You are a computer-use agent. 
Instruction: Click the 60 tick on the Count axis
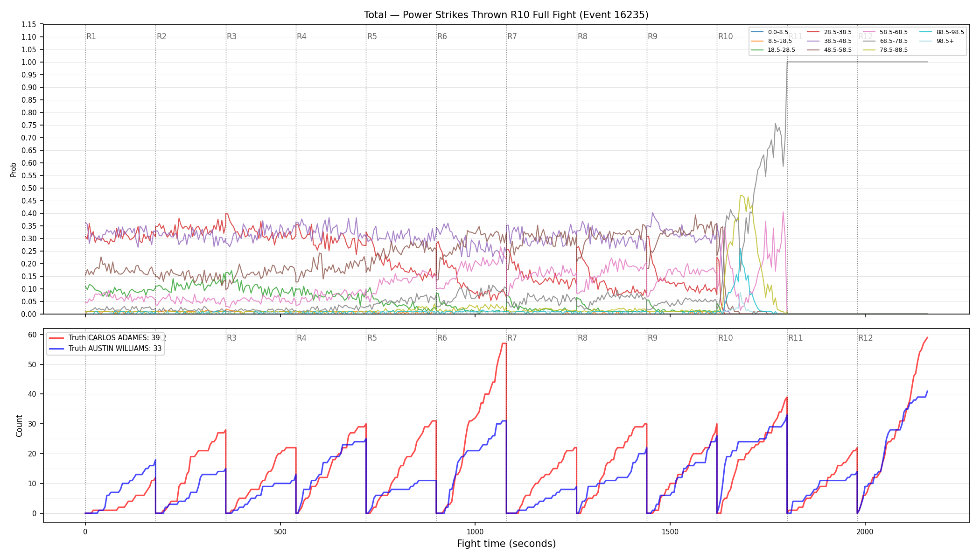(32, 335)
